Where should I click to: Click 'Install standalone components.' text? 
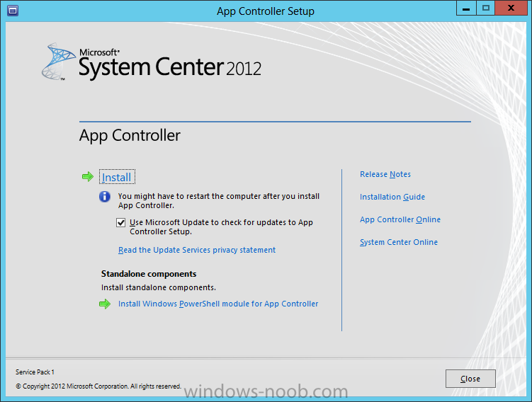click(x=159, y=287)
